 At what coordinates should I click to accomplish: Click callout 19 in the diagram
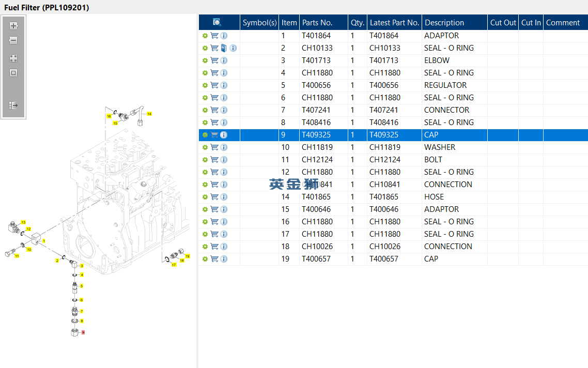coord(188,256)
